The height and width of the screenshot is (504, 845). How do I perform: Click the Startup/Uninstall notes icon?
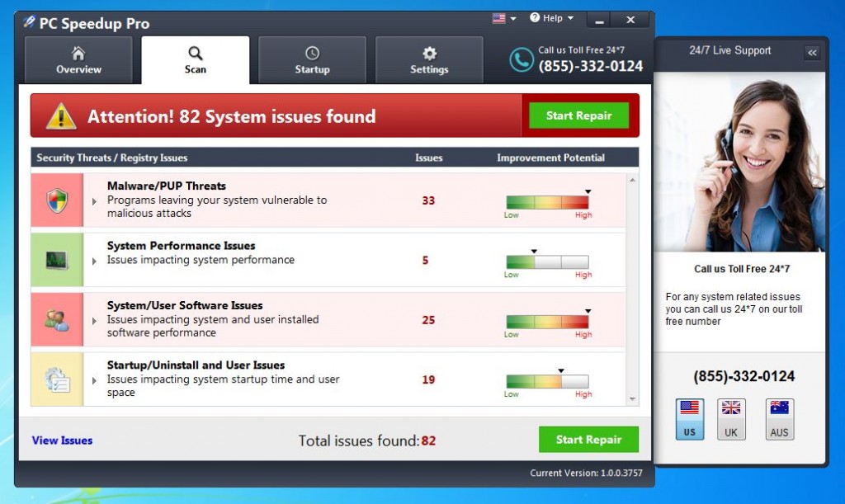[x=57, y=379]
